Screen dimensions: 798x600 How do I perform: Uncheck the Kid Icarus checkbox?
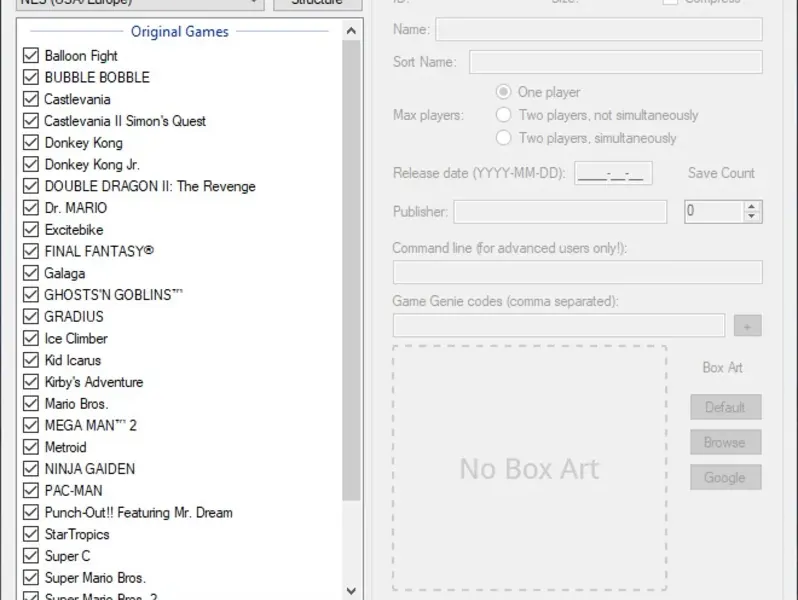31,360
